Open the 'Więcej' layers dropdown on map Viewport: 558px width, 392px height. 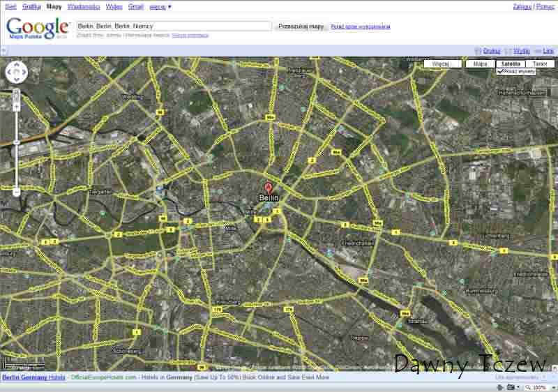[x=442, y=63]
